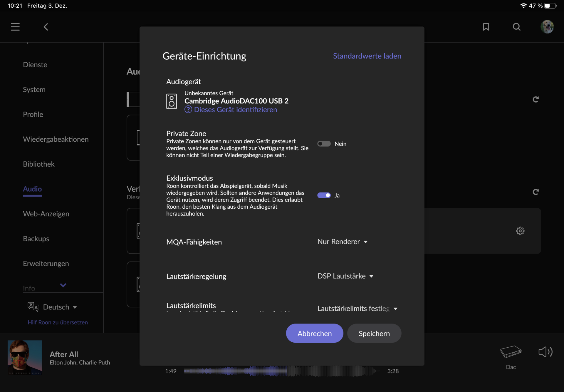
Task: Open the Lautstärkelimits dropdown
Action: click(357, 308)
